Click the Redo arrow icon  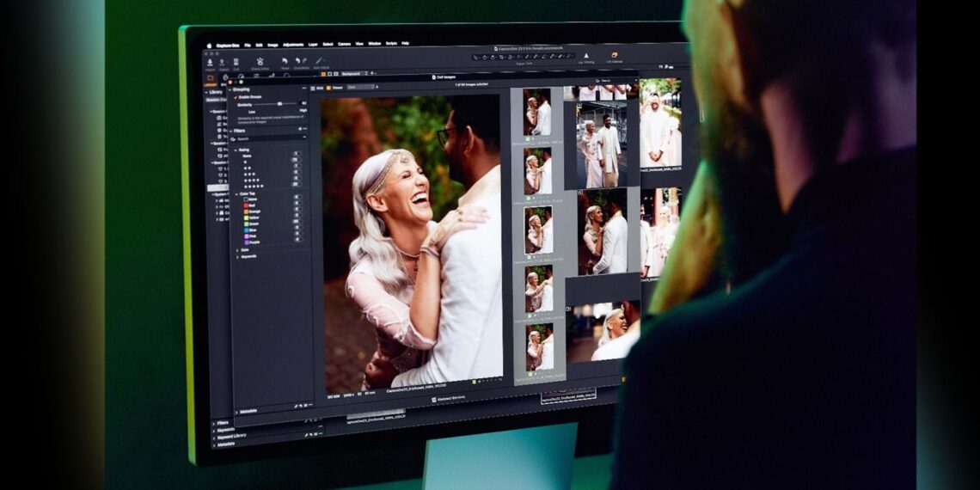[x=304, y=61]
